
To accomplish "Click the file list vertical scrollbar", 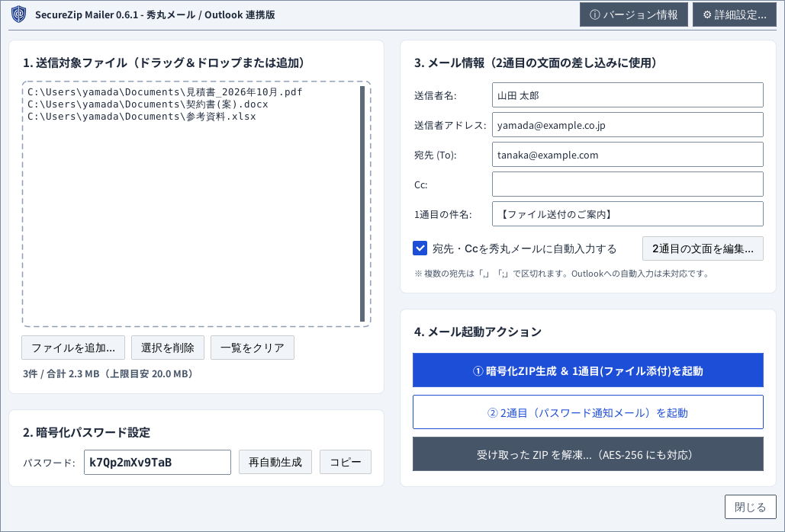I will pos(362,204).
